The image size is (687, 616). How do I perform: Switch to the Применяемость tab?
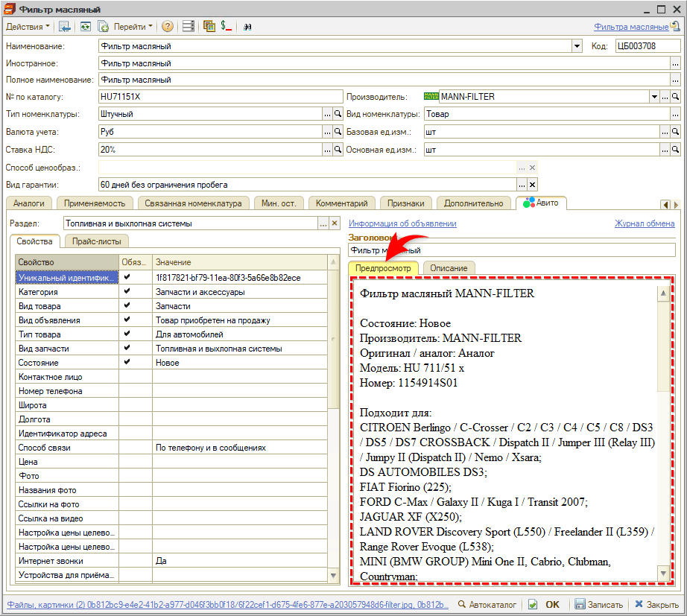pos(94,203)
